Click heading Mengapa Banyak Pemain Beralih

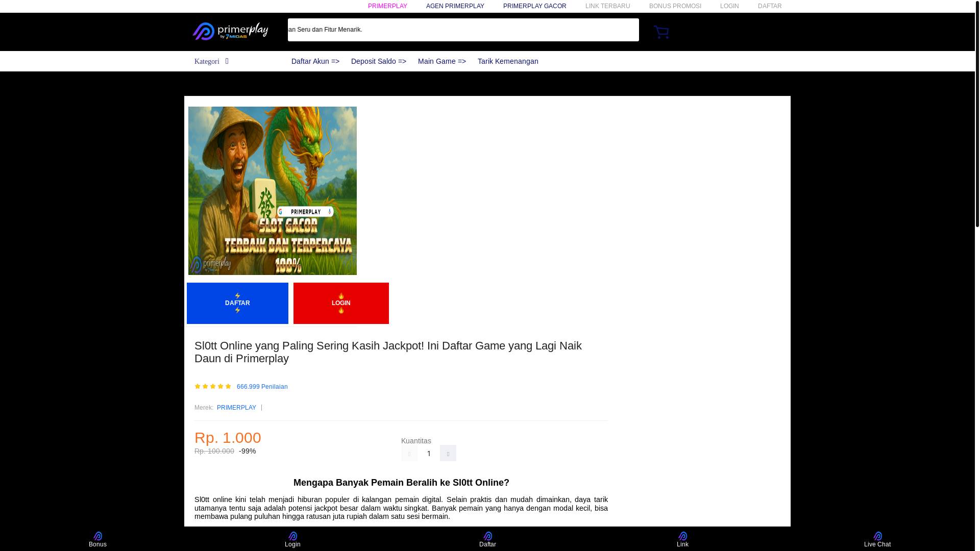pyautogui.click(x=401, y=483)
